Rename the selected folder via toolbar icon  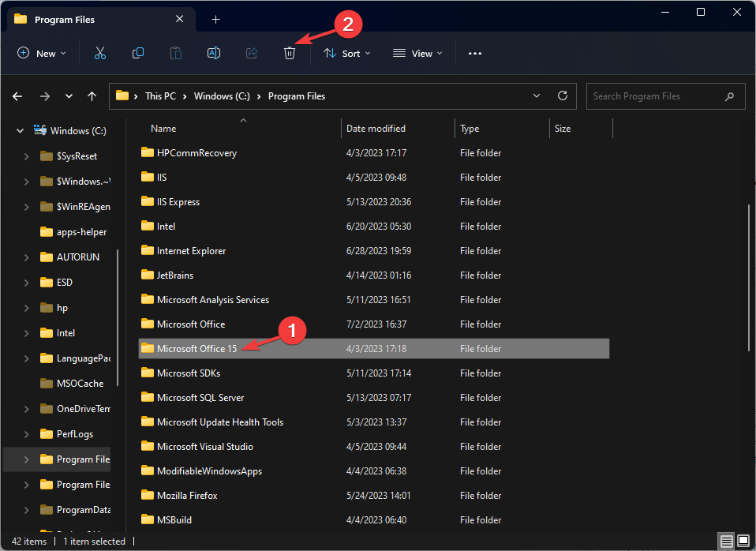(x=214, y=53)
